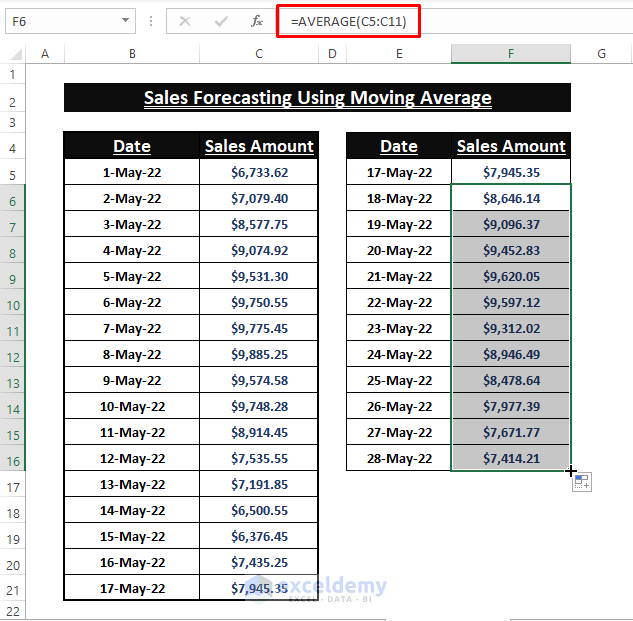Image resolution: width=633 pixels, height=621 pixels.
Task: Select the cell $7,079.40
Action: [259, 198]
